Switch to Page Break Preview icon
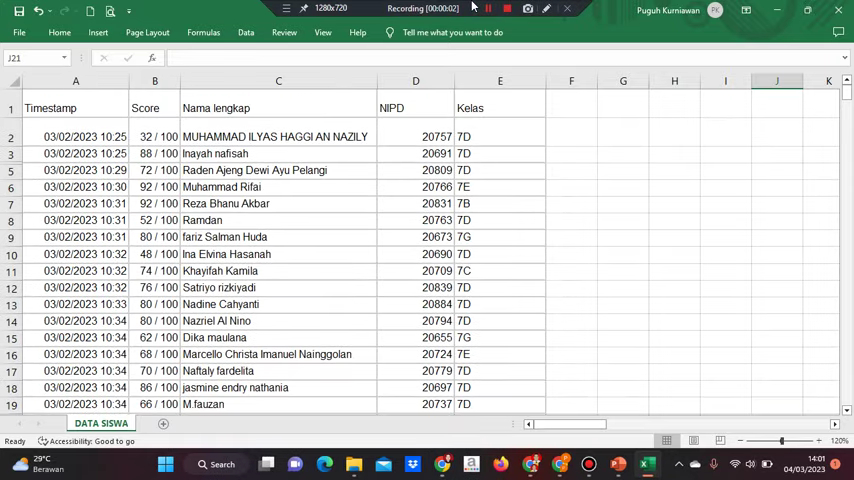 720,440
